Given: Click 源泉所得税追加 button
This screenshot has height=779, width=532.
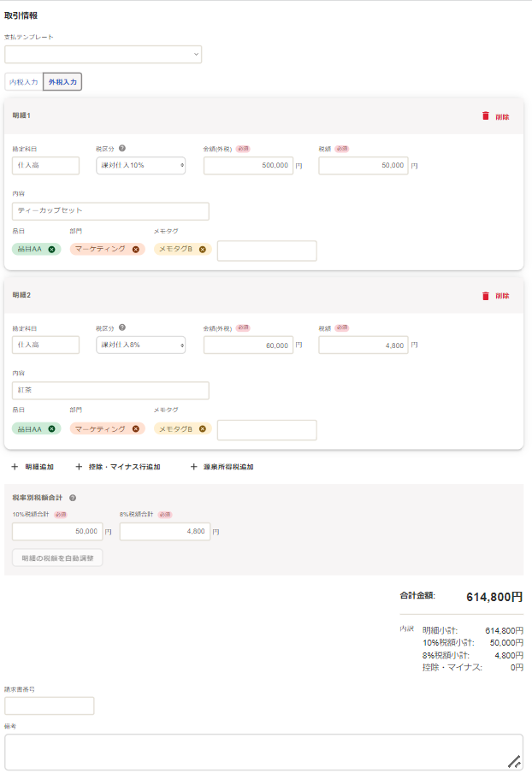Looking at the screenshot, I should [222, 467].
